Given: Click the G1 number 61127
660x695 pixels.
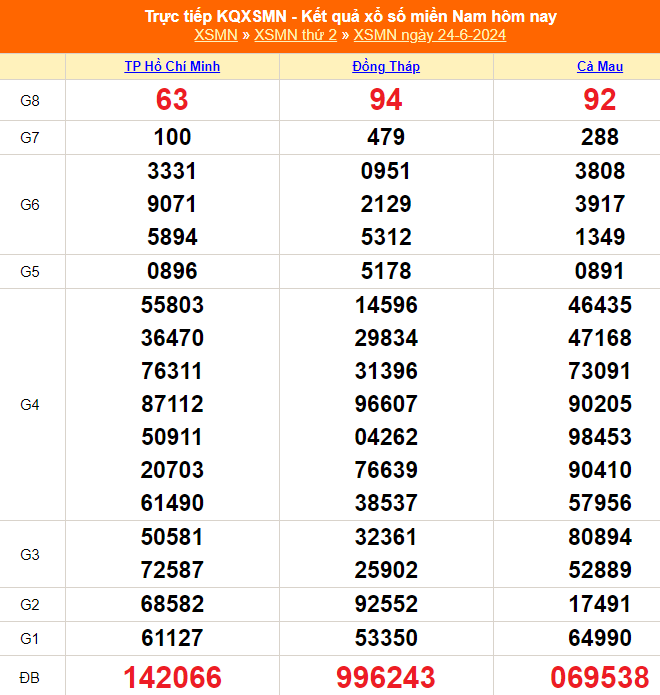Looking at the screenshot, I should (x=172, y=638).
